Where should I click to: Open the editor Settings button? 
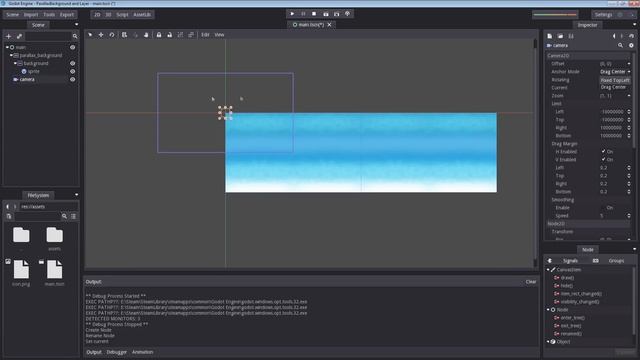(x=603, y=15)
